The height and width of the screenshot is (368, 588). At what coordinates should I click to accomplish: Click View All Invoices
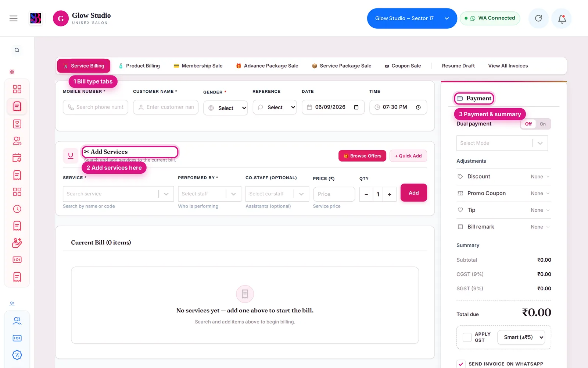pyautogui.click(x=508, y=66)
